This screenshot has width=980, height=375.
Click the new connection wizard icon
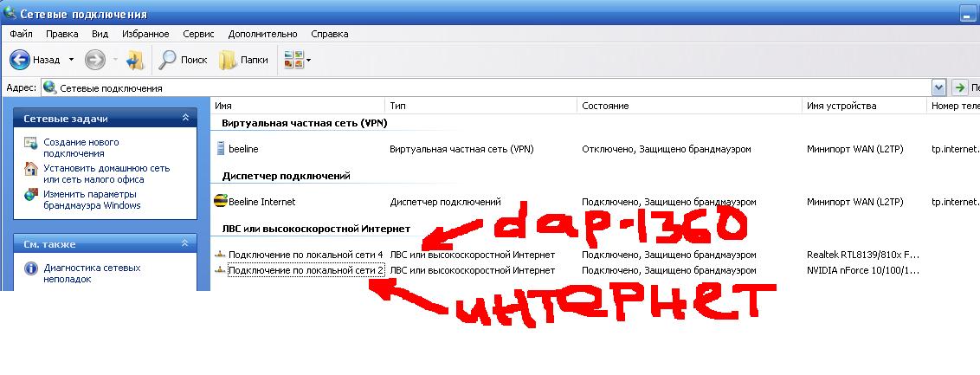point(31,143)
